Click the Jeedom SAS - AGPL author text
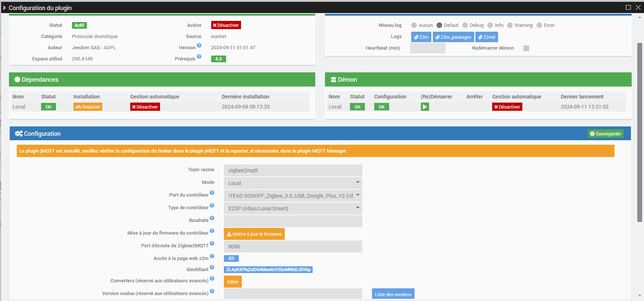Screen dimensions: 644x301 [94, 48]
